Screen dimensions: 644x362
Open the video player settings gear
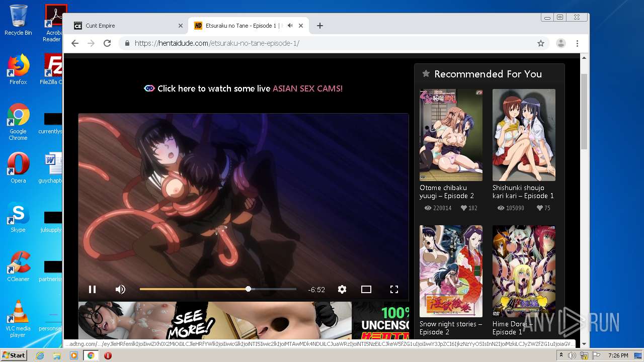click(x=342, y=289)
